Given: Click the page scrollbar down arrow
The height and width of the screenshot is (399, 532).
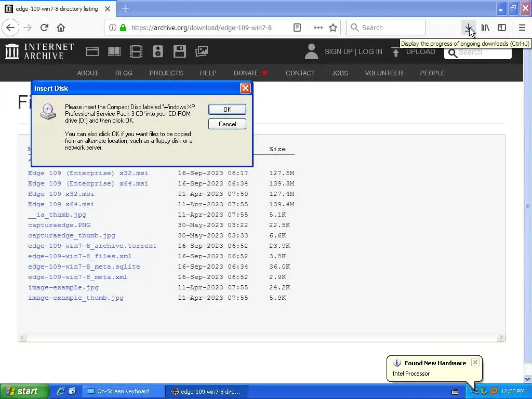Looking at the screenshot, I should (x=528, y=379).
